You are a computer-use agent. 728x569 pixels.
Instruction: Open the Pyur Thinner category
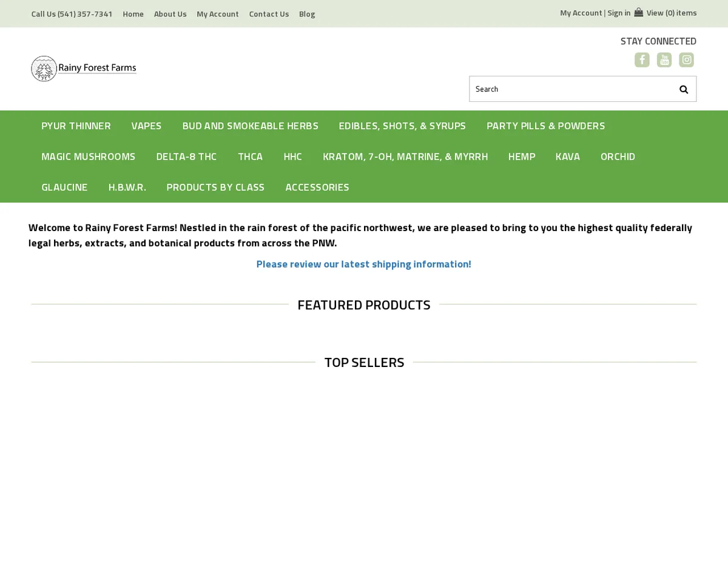tap(76, 126)
